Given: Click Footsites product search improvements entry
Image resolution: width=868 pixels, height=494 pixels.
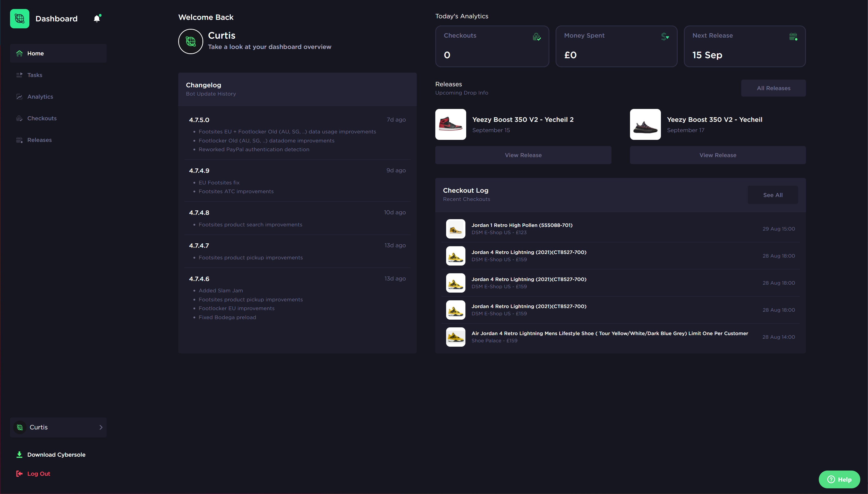Looking at the screenshot, I should pos(250,225).
